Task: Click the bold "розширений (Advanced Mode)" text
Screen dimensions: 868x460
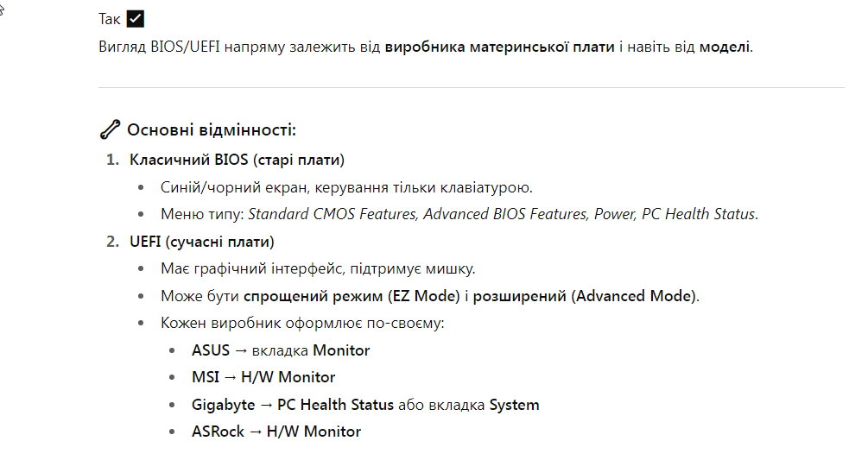Action: coord(585,296)
